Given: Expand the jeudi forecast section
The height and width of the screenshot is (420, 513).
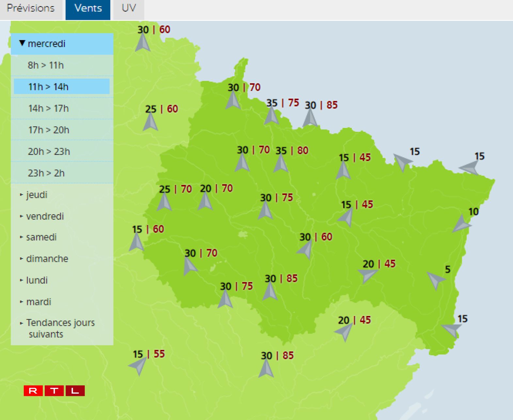Looking at the screenshot, I should (37, 195).
